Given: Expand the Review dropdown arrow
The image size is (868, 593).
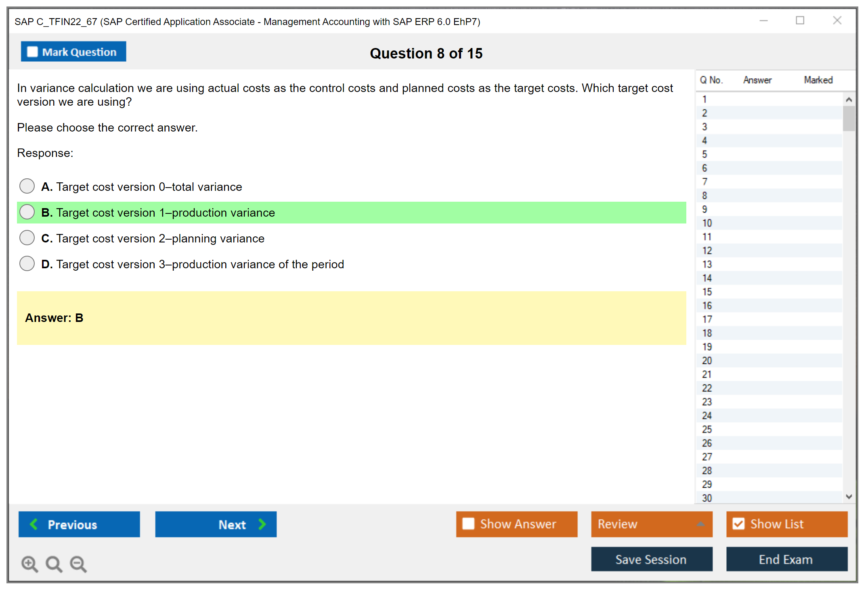Looking at the screenshot, I should click(x=700, y=524).
